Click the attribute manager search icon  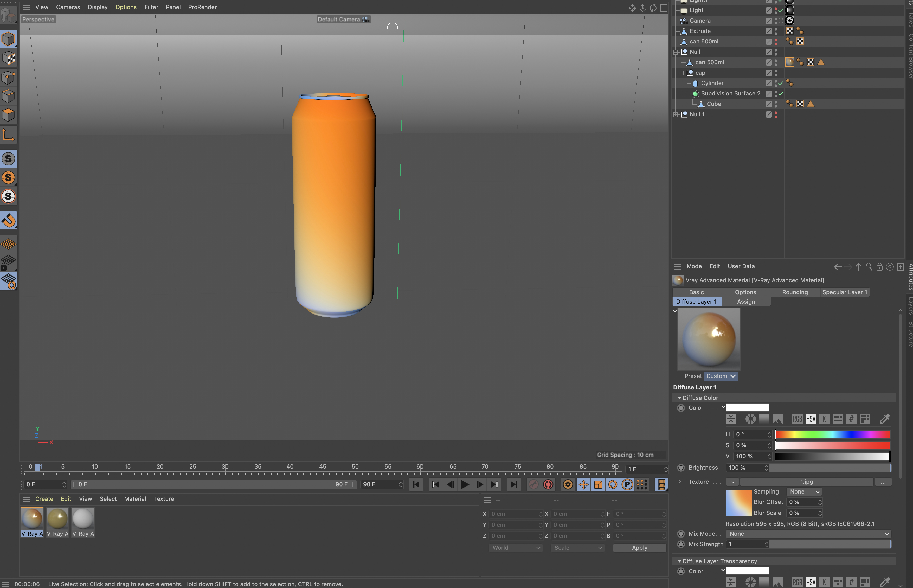(x=869, y=267)
